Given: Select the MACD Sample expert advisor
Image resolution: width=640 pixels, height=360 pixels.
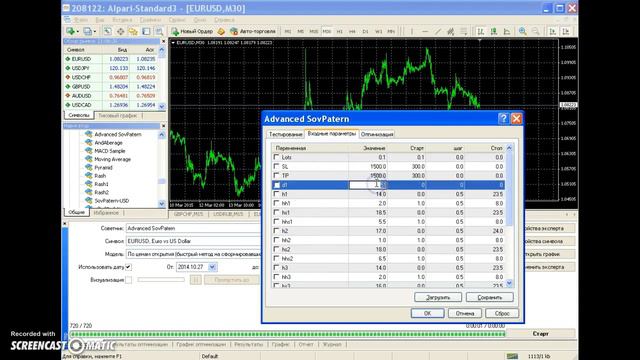Looking at the screenshot, I should (x=109, y=151).
